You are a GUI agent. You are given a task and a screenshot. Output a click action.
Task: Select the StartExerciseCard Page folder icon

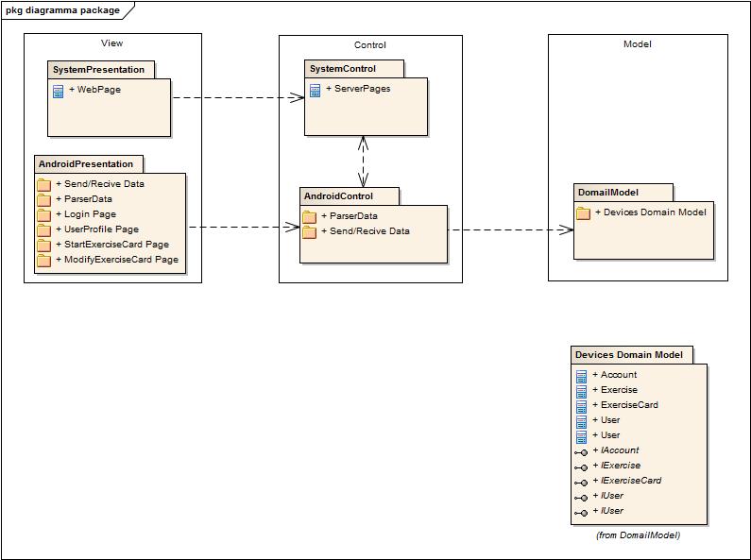(43, 246)
